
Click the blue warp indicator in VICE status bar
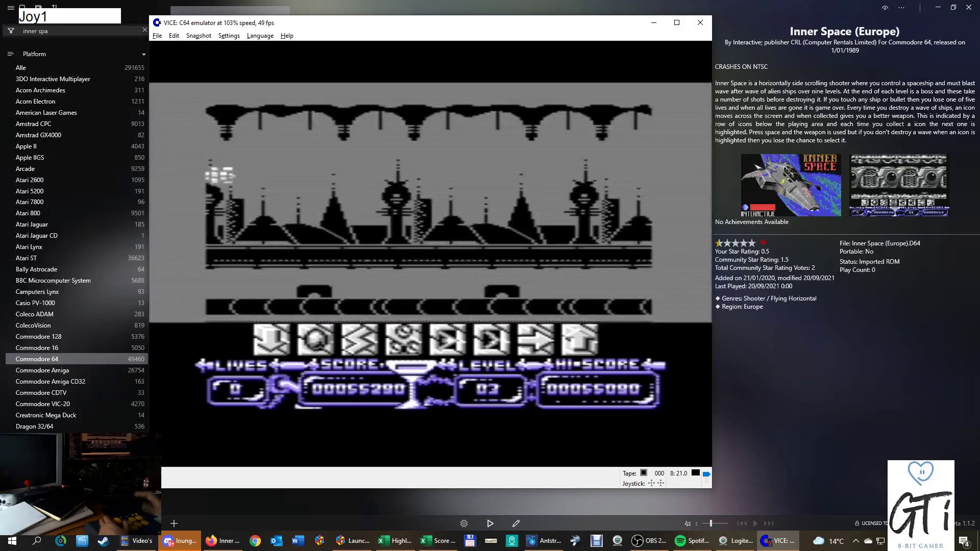point(706,474)
